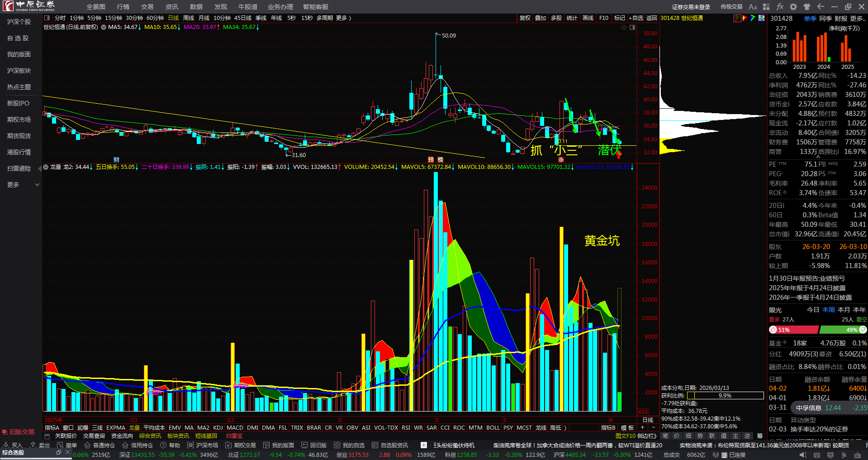Open 期权交易 from bottom toolbar
Screen dimensions: 868x460
tap(241, 445)
